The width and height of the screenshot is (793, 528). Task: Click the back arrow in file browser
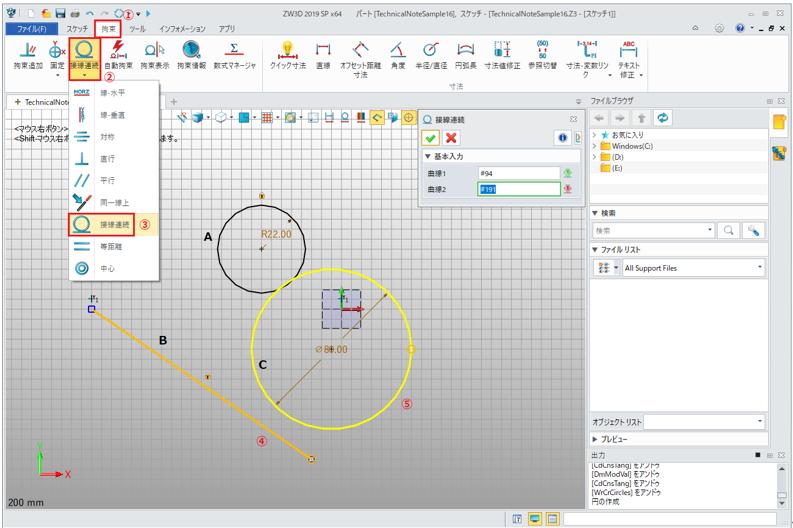pos(599,118)
